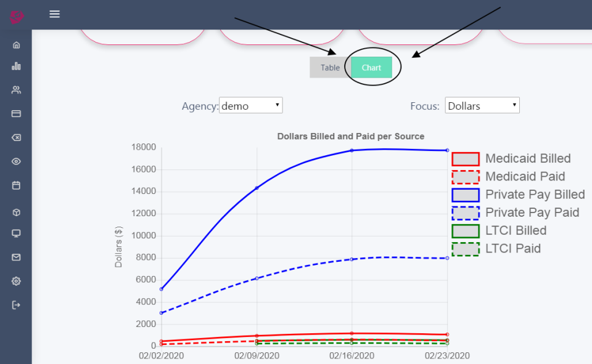Screen dimensions: 592x364
Task: Open the calendar icon in sidebar
Action: (x=16, y=185)
